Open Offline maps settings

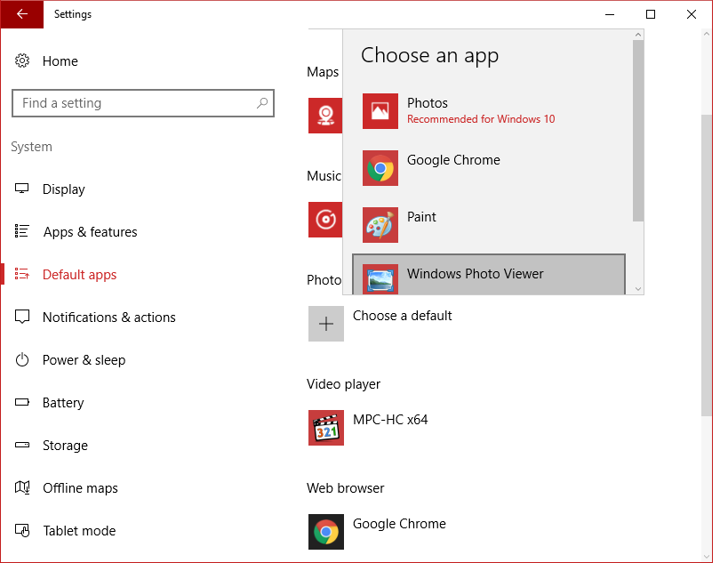[x=80, y=488]
